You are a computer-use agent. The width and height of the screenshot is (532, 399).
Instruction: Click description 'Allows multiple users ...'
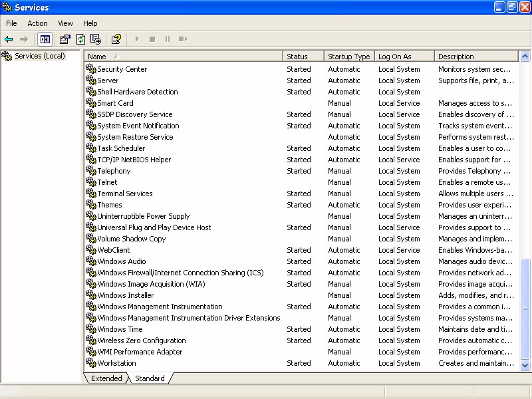(475, 194)
